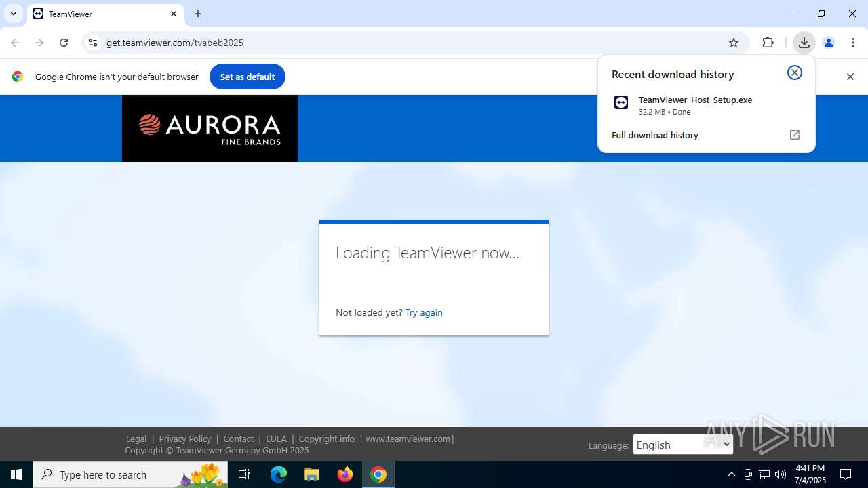868x488 pixels.
Task: Select the Chrome taskbar icon
Action: 378,474
